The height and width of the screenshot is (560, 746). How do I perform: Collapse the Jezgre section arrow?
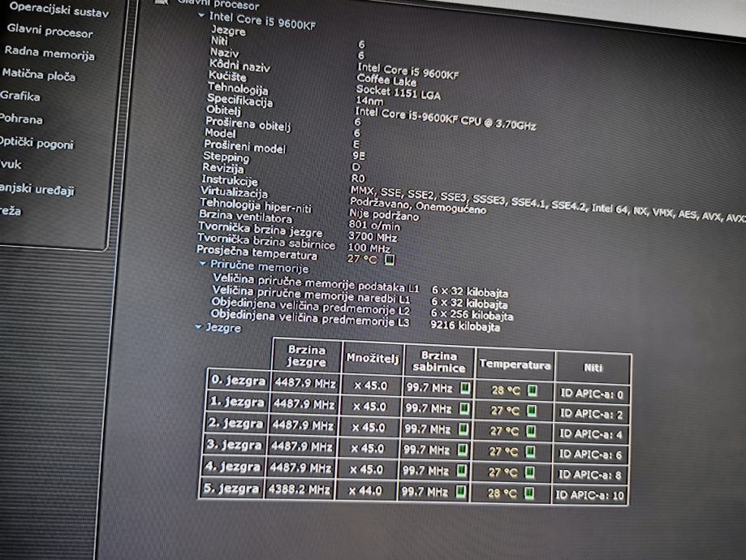click(x=198, y=327)
